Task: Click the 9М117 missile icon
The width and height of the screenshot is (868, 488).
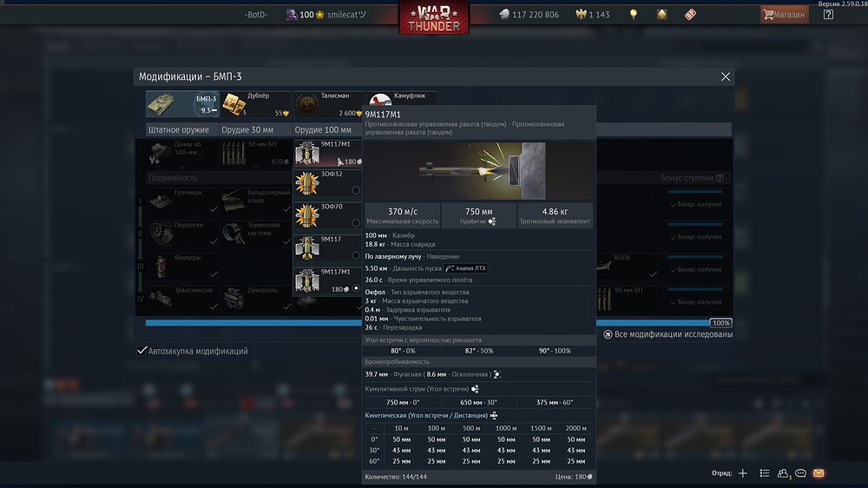Action: coord(306,248)
